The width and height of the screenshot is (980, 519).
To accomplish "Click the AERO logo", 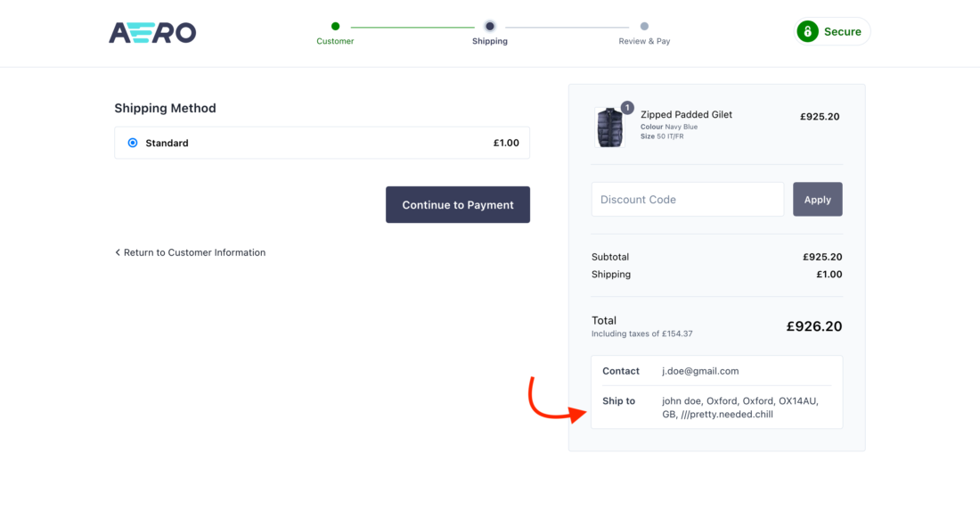I will 152,32.
